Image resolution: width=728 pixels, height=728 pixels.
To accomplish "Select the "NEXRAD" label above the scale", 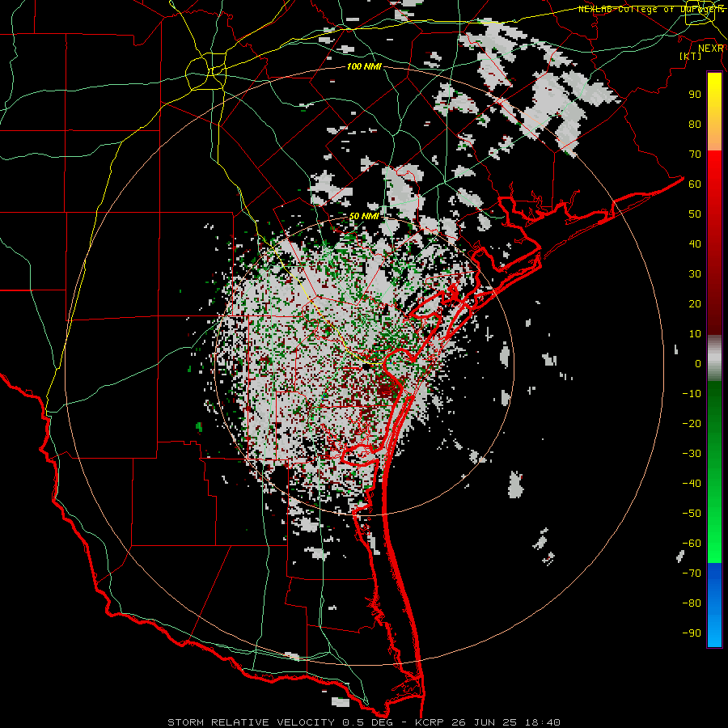I will coord(711,49).
